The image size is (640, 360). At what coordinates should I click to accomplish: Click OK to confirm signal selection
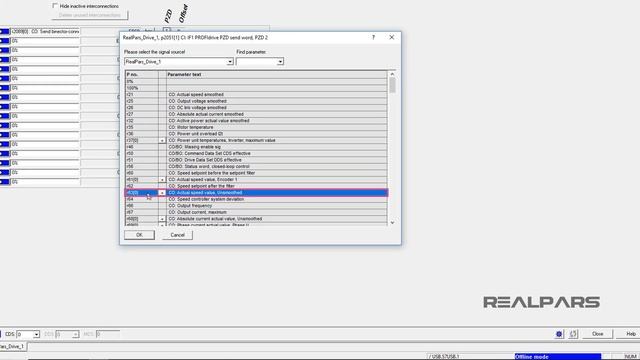[139, 235]
